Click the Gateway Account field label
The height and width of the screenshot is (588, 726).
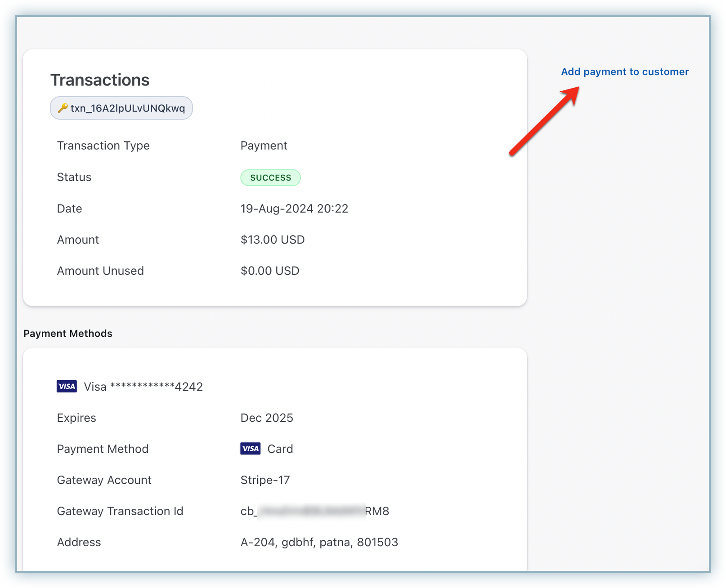coord(104,480)
